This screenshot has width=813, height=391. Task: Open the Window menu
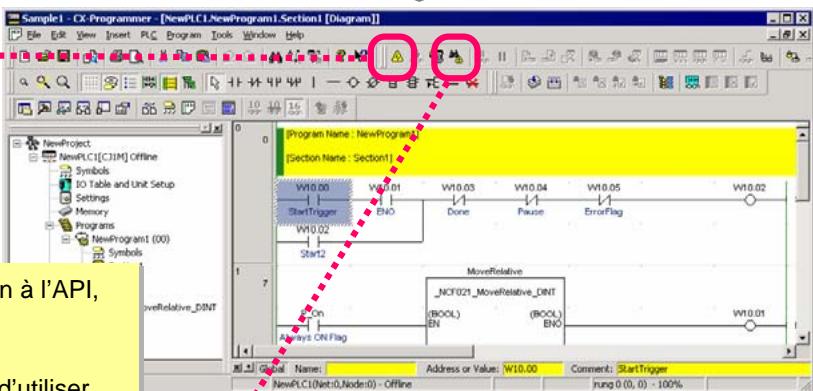[x=259, y=35]
